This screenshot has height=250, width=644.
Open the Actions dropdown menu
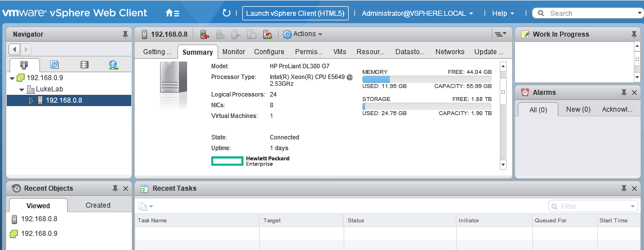coord(303,34)
